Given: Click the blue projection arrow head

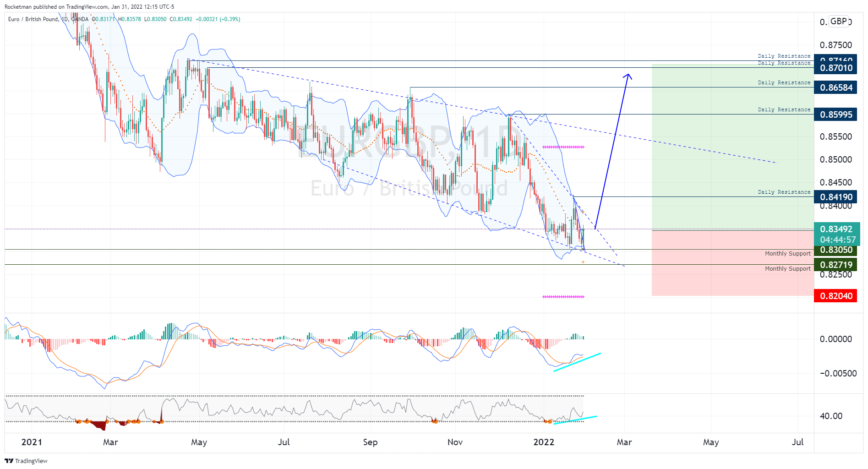Looking at the screenshot, I should point(629,76).
